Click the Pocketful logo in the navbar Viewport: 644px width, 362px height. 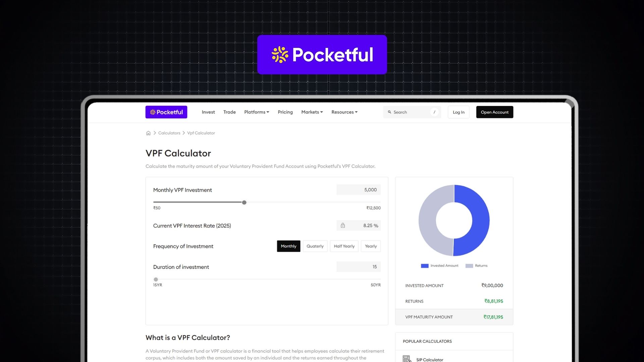click(x=166, y=112)
